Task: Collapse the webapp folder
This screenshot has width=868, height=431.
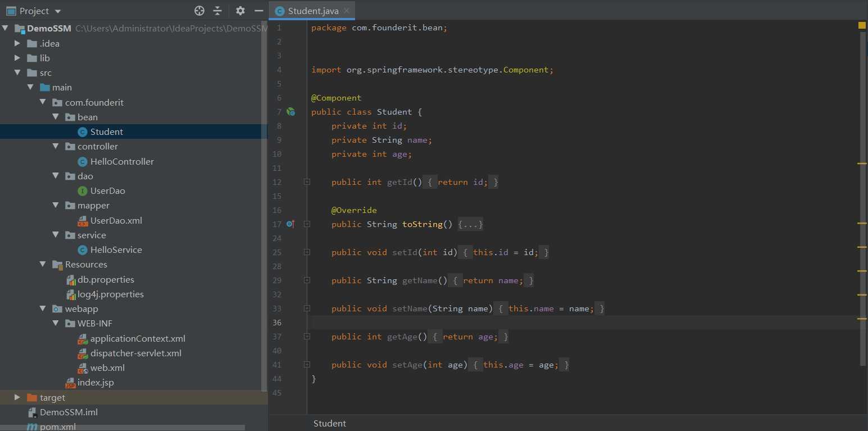Action: click(43, 308)
